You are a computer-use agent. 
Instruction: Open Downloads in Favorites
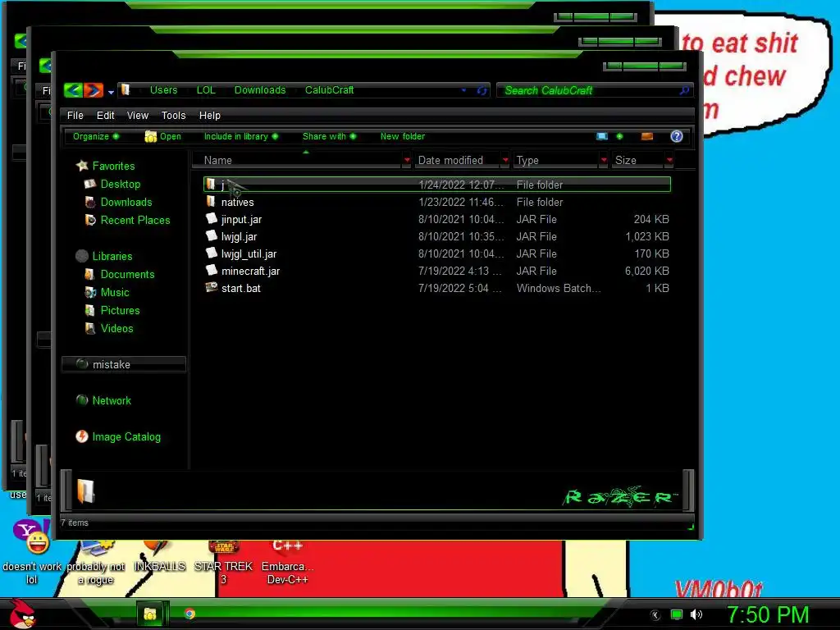click(x=126, y=202)
